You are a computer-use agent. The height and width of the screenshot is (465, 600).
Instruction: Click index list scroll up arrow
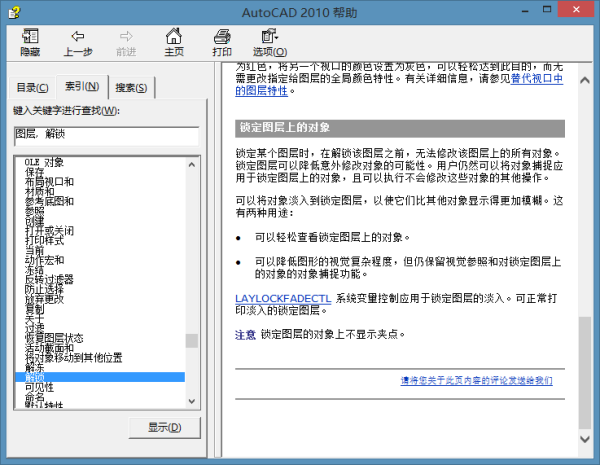tap(192, 165)
